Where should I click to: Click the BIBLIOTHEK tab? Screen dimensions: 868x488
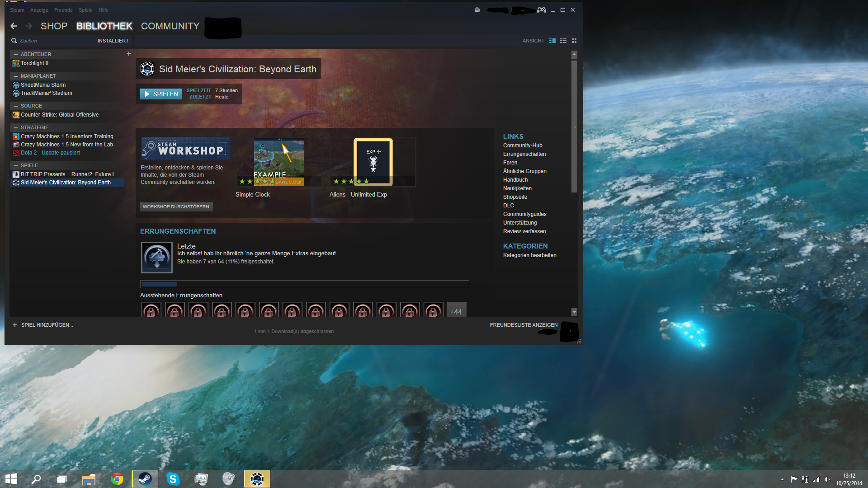[x=104, y=26]
